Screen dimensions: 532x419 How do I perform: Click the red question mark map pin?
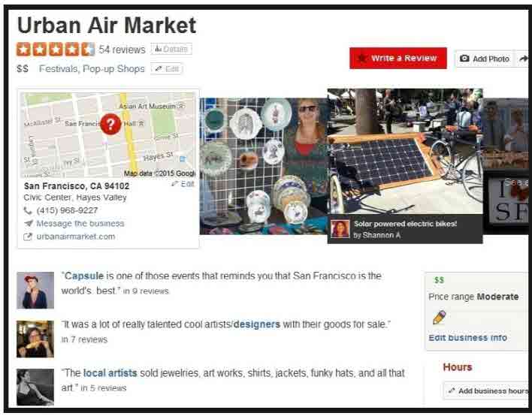click(x=110, y=124)
